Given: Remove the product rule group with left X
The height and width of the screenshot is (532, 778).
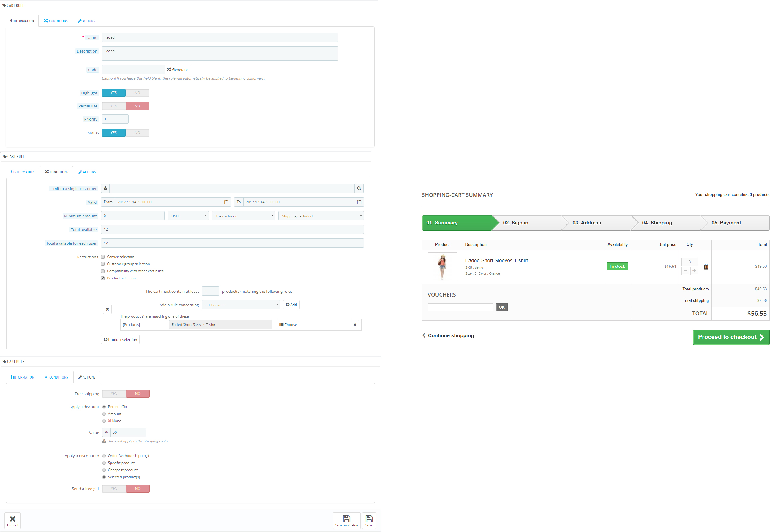Looking at the screenshot, I should pyautogui.click(x=108, y=309).
